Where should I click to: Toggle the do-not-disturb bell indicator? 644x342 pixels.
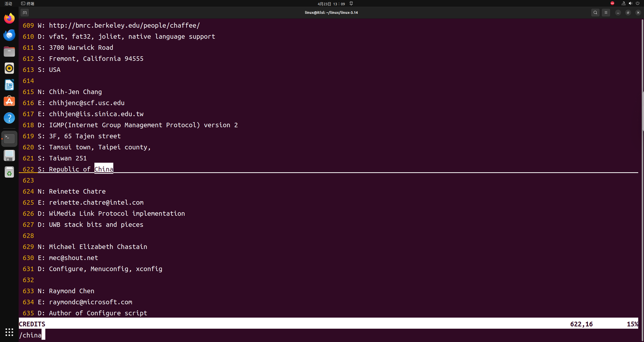point(351,4)
